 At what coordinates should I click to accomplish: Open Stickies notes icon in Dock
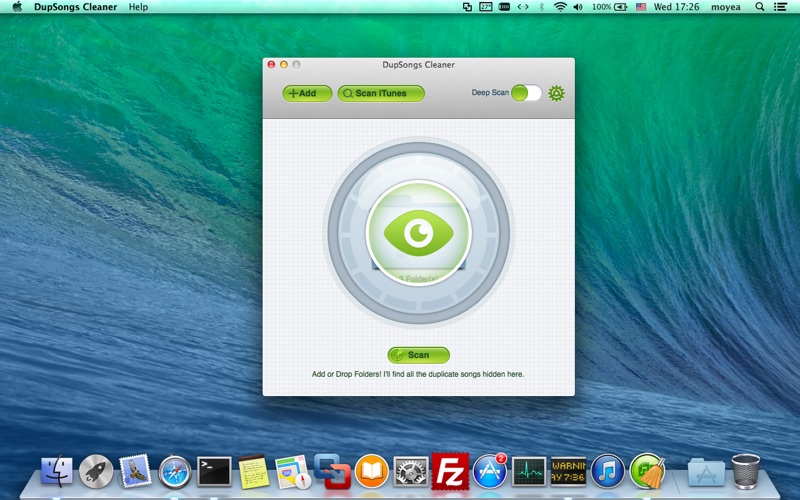click(254, 471)
